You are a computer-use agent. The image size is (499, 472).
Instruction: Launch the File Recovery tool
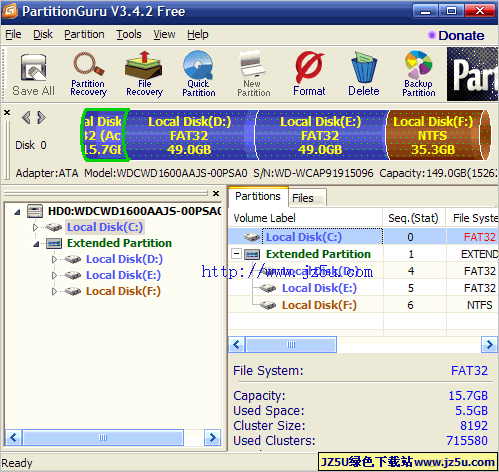coord(144,74)
